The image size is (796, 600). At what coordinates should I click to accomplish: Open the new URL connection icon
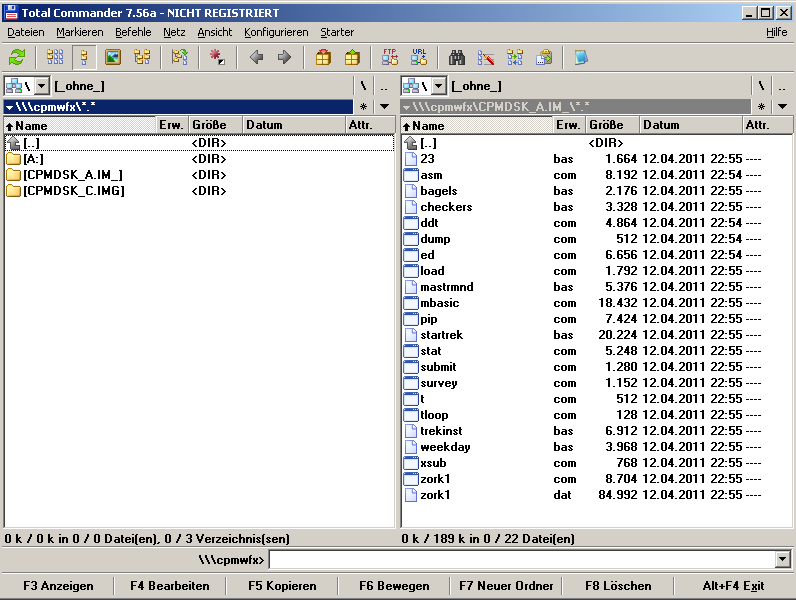click(x=419, y=57)
